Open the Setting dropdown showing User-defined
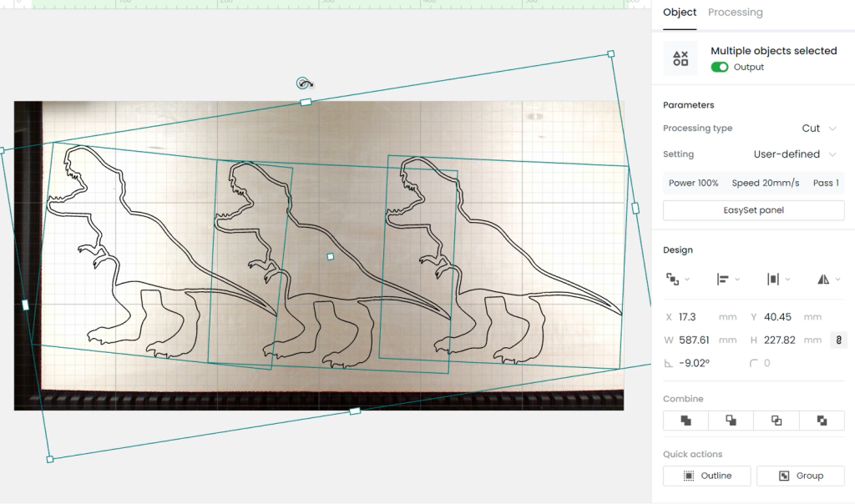 pos(795,154)
